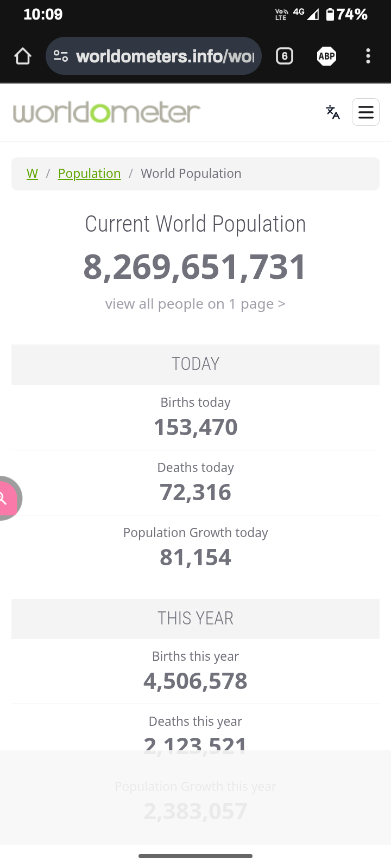Tap the battery status indicator

[x=346, y=14]
